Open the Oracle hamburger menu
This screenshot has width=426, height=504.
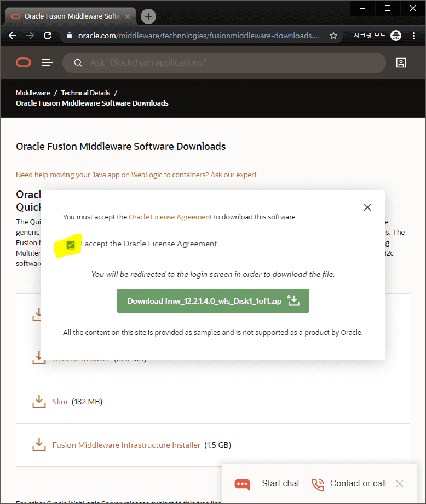pyautogui.click(x=47, y=62)
